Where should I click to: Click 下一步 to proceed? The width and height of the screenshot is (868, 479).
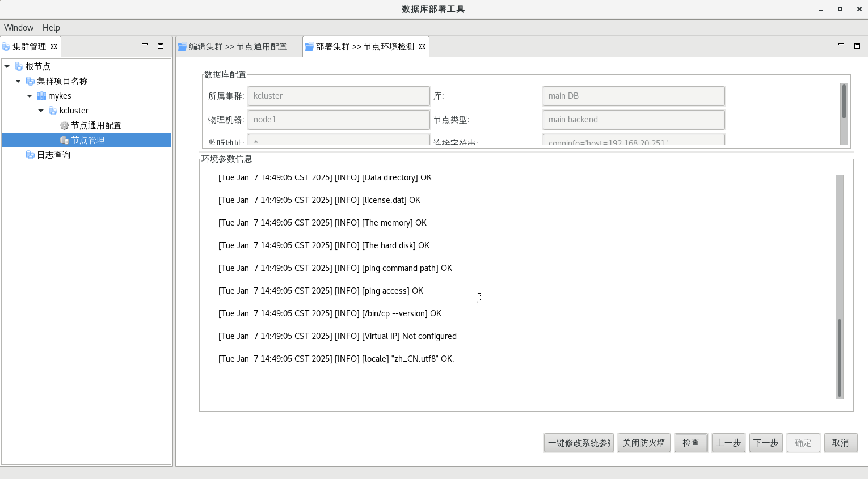click(x=765, y=443)
